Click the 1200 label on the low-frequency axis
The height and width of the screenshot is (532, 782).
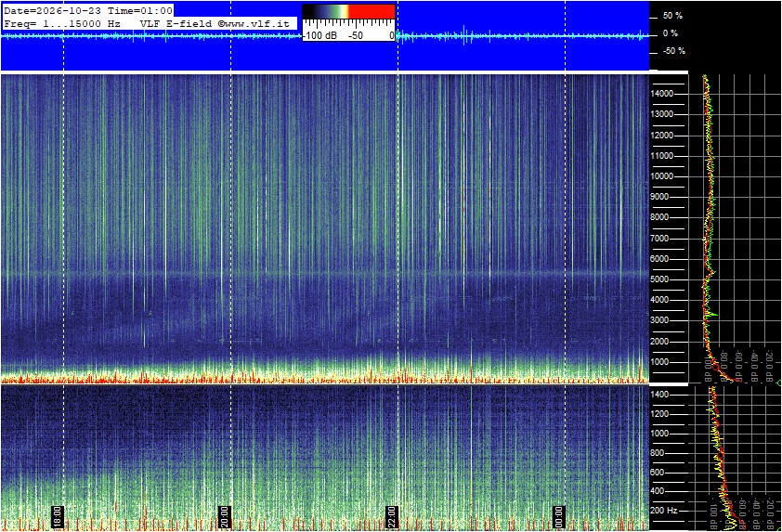pos(659,414)
